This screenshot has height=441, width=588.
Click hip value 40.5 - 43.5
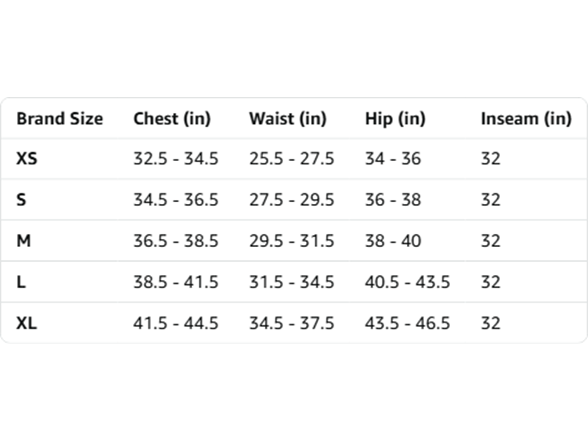[x=407, y=282]
